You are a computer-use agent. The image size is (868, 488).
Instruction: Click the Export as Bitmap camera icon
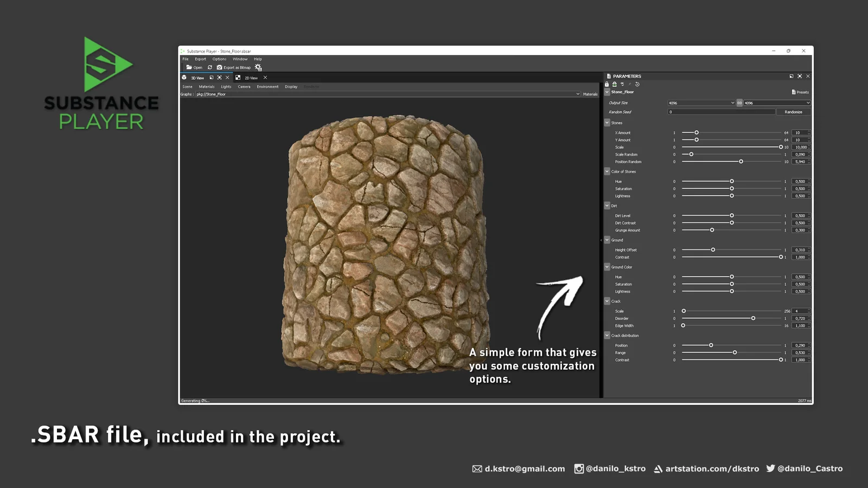coord(219,67)
